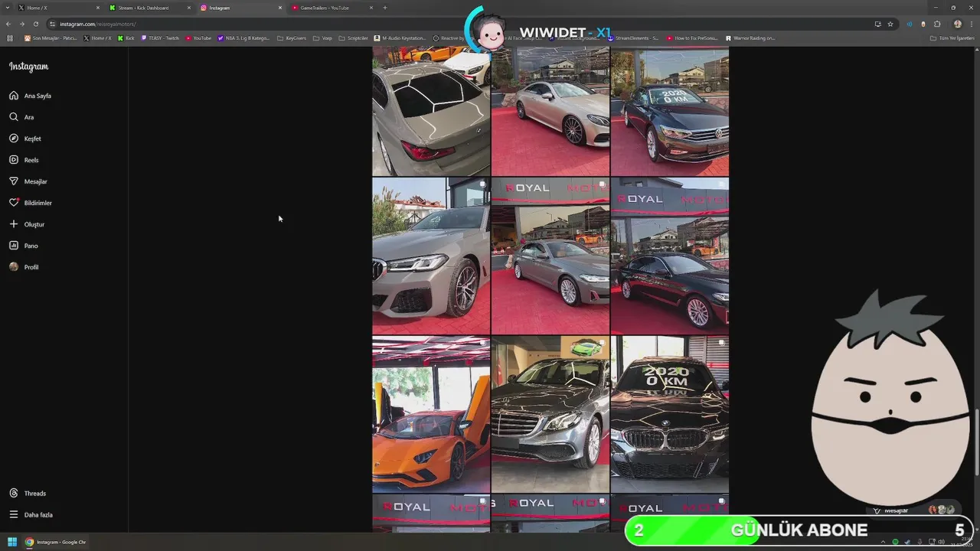Click the Instagram logo
The image size is (980, 551).
(x=28, y=67)
